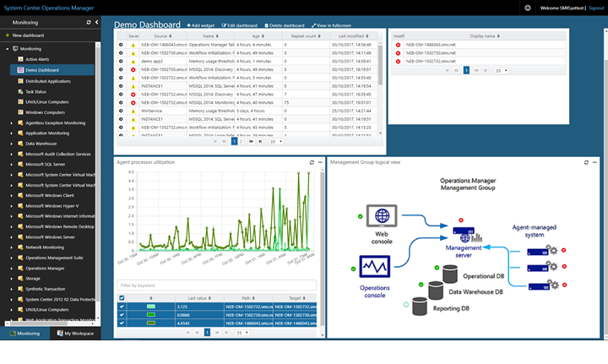Click the bright green color swatch in the legend
Screen dimensions: 608x364
pyautogui.click(x=151, y=315)
